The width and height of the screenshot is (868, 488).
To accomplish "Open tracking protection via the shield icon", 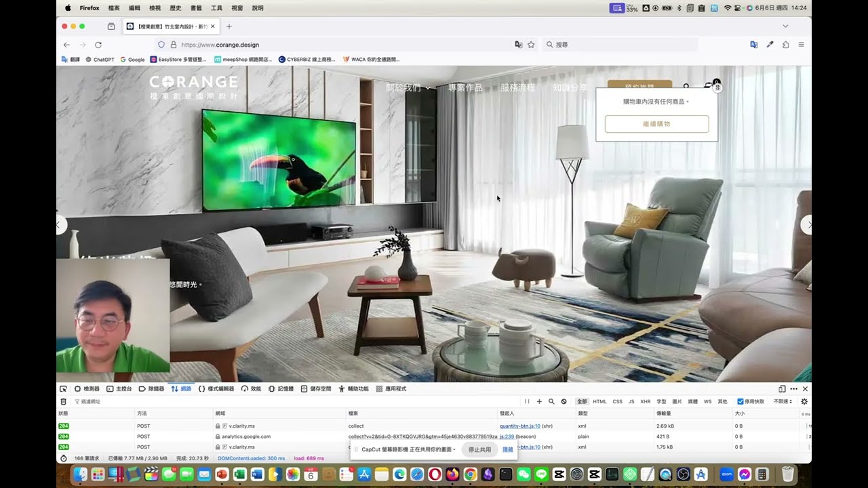I will [x=160, y=45].
